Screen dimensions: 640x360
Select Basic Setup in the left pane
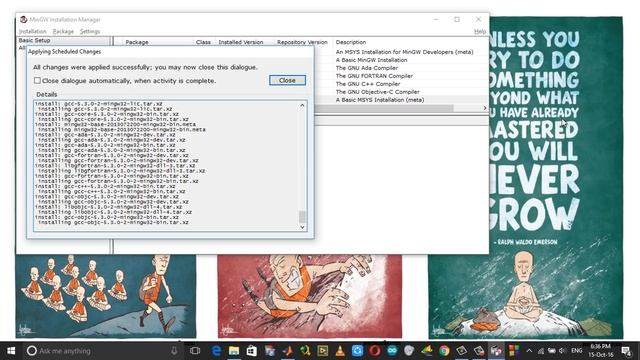(35, 40)
